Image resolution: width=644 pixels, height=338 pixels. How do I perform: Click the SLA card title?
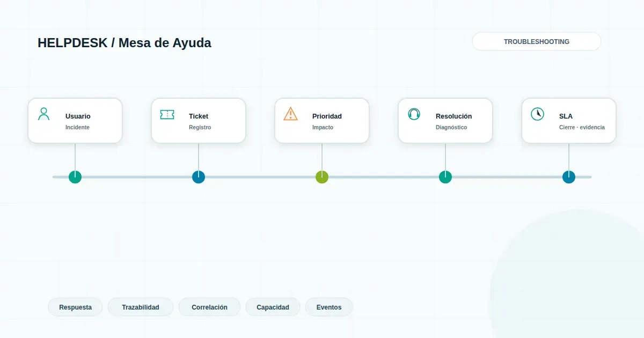click(566, 116)
